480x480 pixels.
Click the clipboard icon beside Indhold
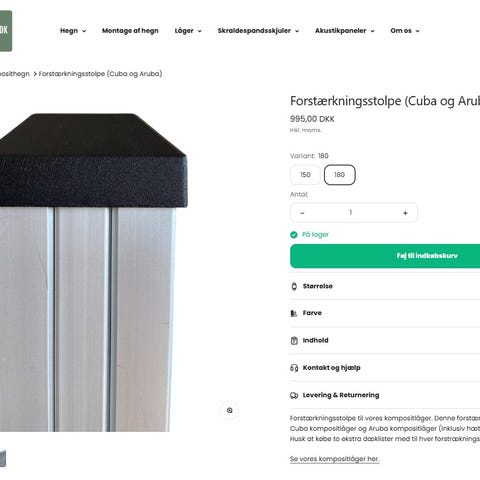tap(294, 340)
